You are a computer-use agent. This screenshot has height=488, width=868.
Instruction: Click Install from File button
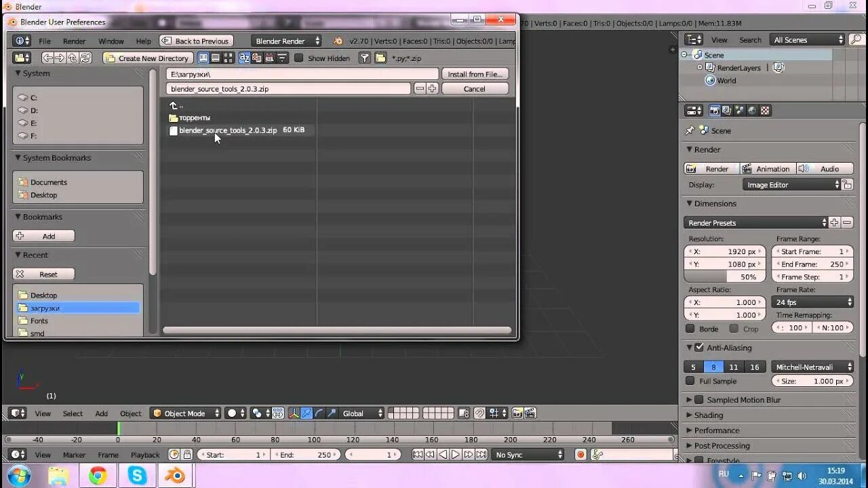pyautogui.click(x=475, y=74)
